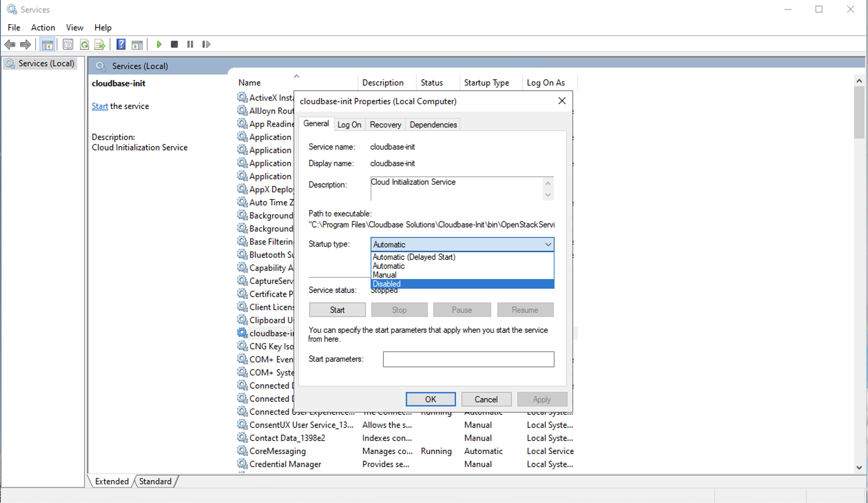
Task: Click gear icon of Base Filtering Engine
Action: click(242, 241)
